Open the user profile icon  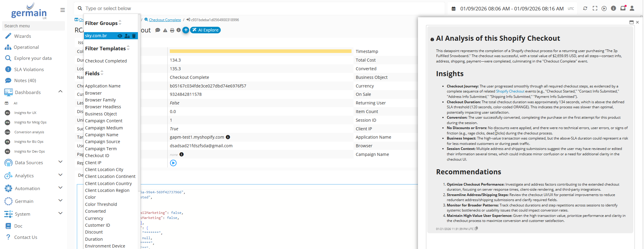632,8
